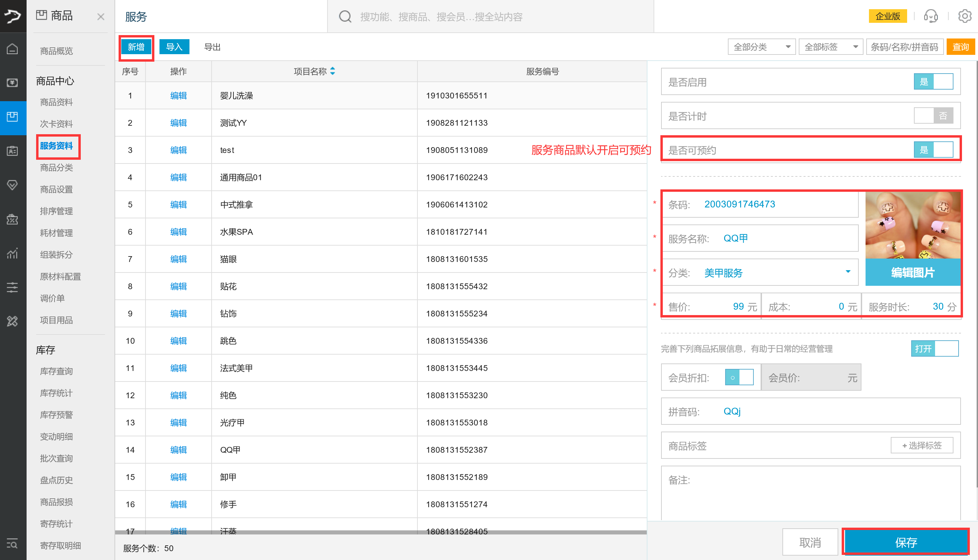
Task: Click the 成本 cost field
Action: (x=811, y=306)
